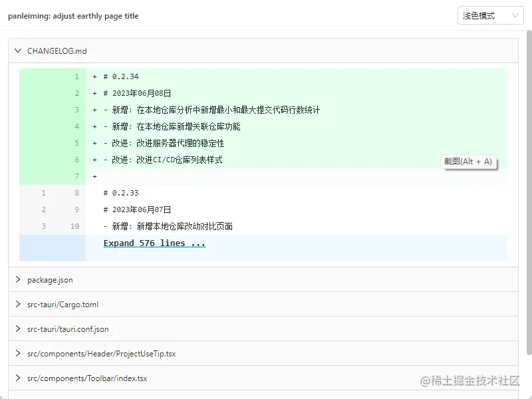Click the src/components/Header/ProjectUseTip.tsx file name
The width and height of the screenshot is (532, 399).
(x=102, y=354)
